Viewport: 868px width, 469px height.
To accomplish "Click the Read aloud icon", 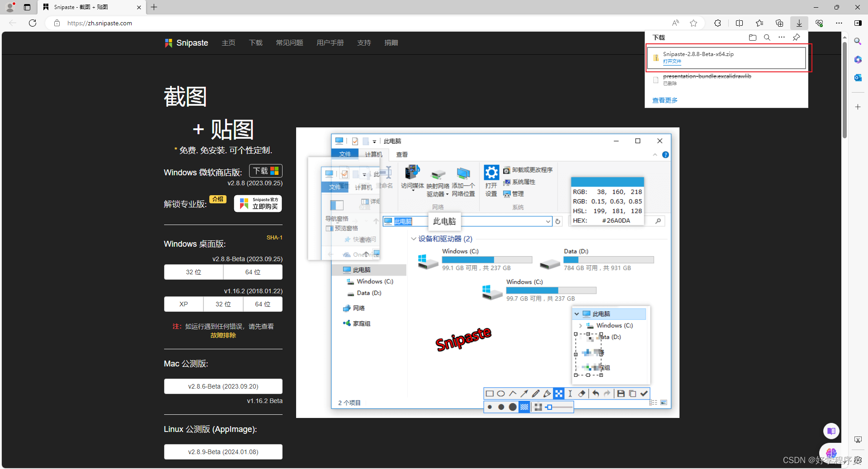I will (x=675, y=23).
